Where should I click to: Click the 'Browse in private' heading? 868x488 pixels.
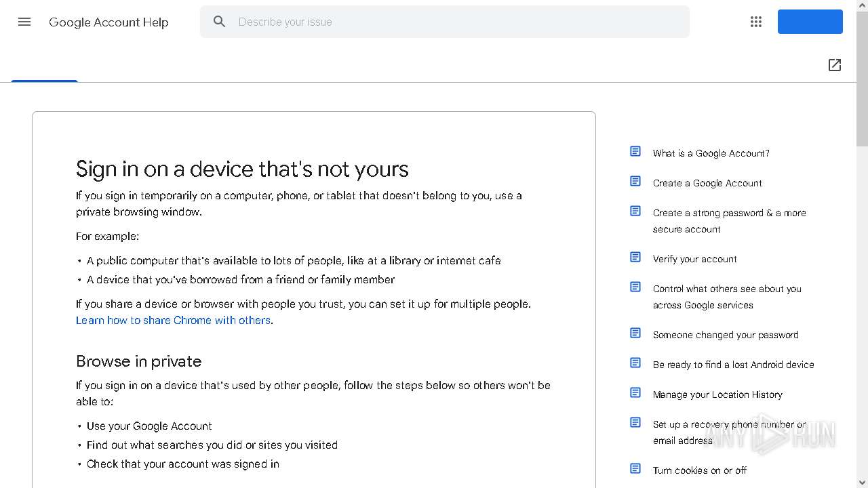click(x=139, y=361)
